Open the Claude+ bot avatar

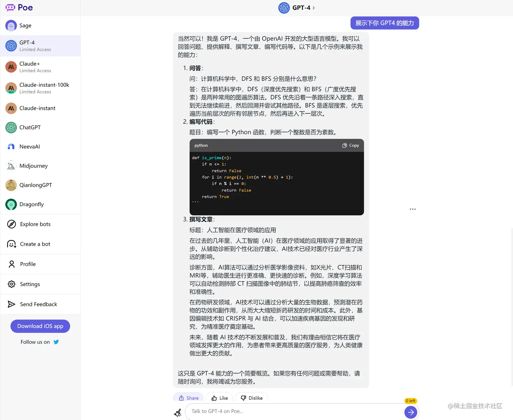click(x=11, y=67)
